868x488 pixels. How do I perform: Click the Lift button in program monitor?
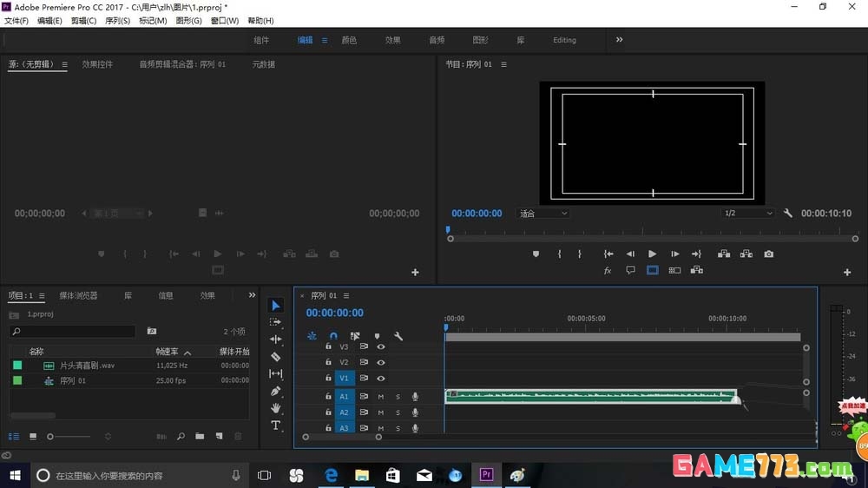pos(724,254)
